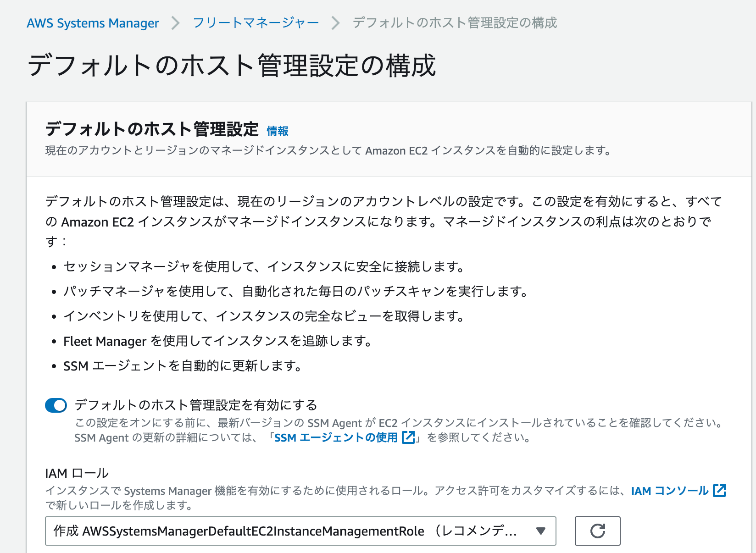Refresh the IAM role list
The width and height of the screenshot is (756, 553).
tap(598, 531)
